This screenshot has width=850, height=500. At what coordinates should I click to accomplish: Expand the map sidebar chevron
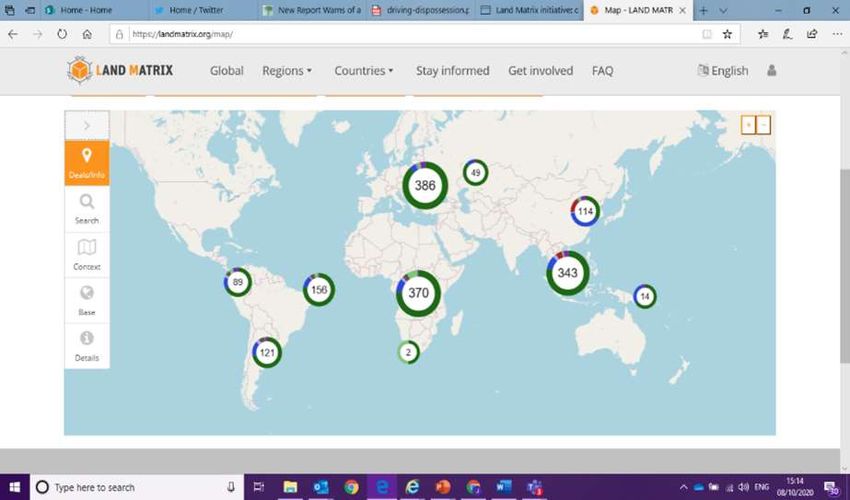87,125
